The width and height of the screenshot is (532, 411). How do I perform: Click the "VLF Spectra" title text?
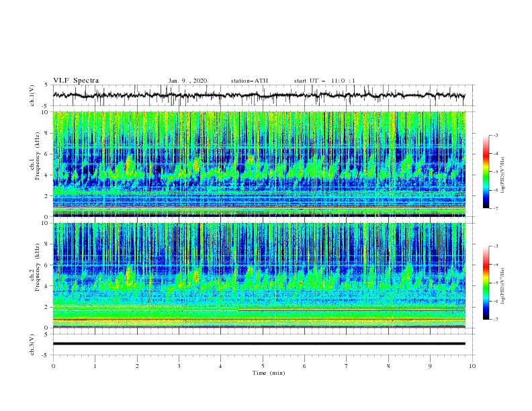(x=76, y=81)
